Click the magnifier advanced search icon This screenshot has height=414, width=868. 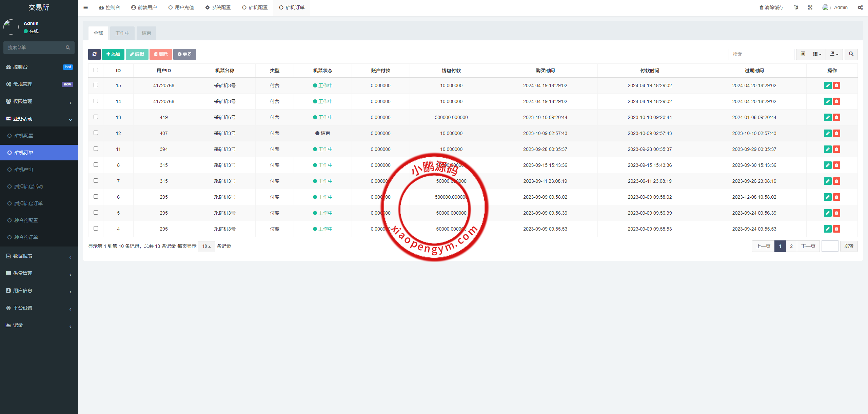click(x=851, y=54)
